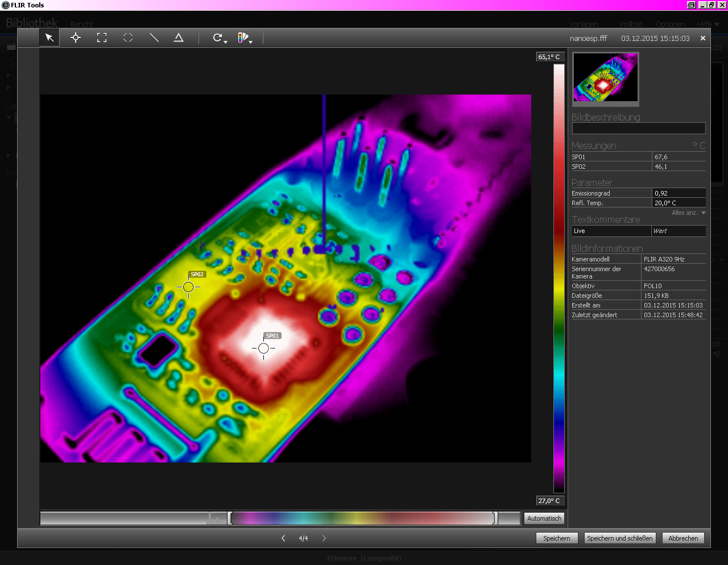Screen dimensions: 728x565
Task: Select the SP02 measurement row
Action: (639, 167)
